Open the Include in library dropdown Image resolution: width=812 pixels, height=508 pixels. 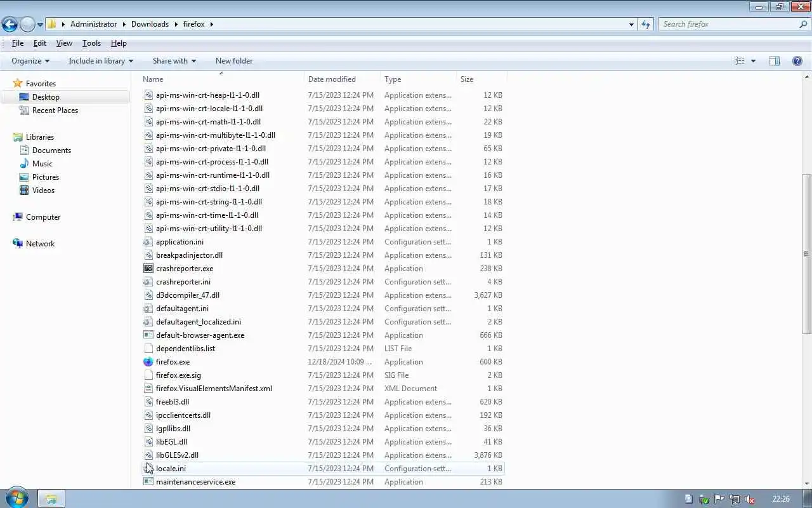(x=101, y=61)
